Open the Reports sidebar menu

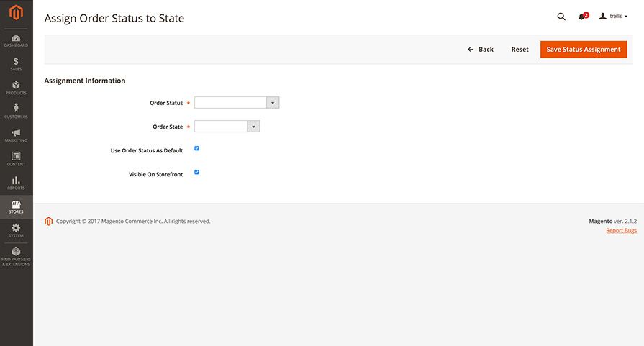(x=16, y=183)
